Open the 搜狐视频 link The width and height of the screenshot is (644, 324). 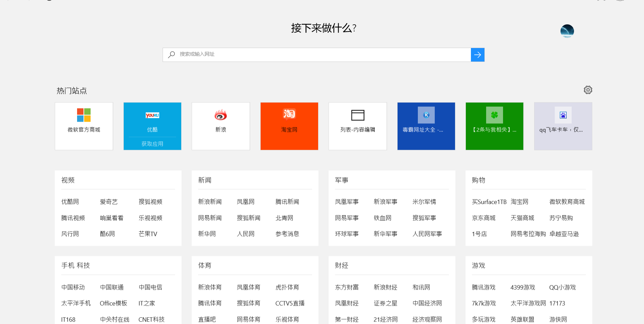150,202
